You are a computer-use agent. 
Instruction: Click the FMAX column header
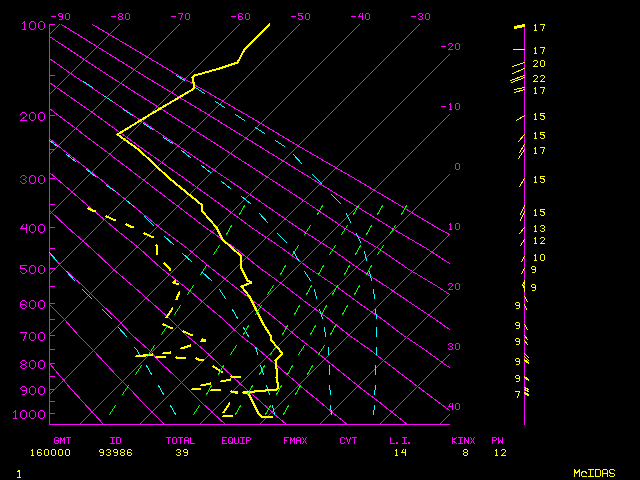pos(294,440)
